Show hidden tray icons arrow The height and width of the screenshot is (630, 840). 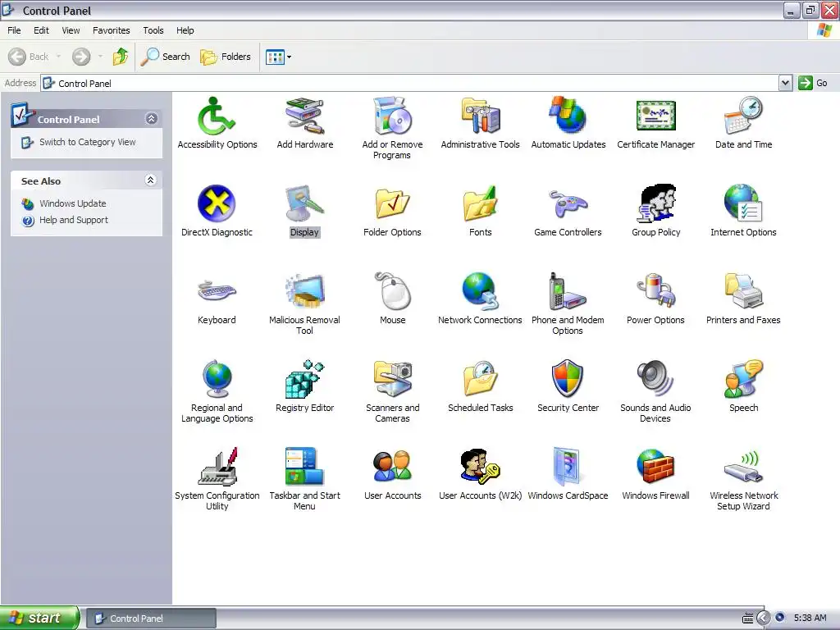point(764,619)
